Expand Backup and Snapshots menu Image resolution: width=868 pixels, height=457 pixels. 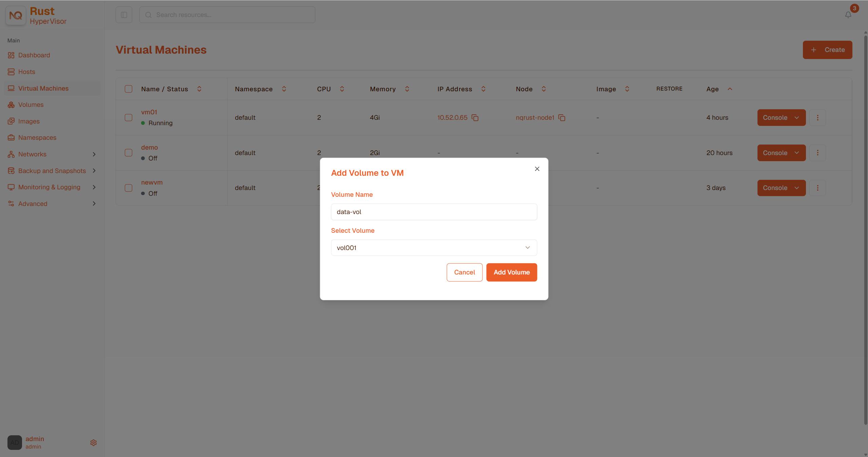coord(94,171)
